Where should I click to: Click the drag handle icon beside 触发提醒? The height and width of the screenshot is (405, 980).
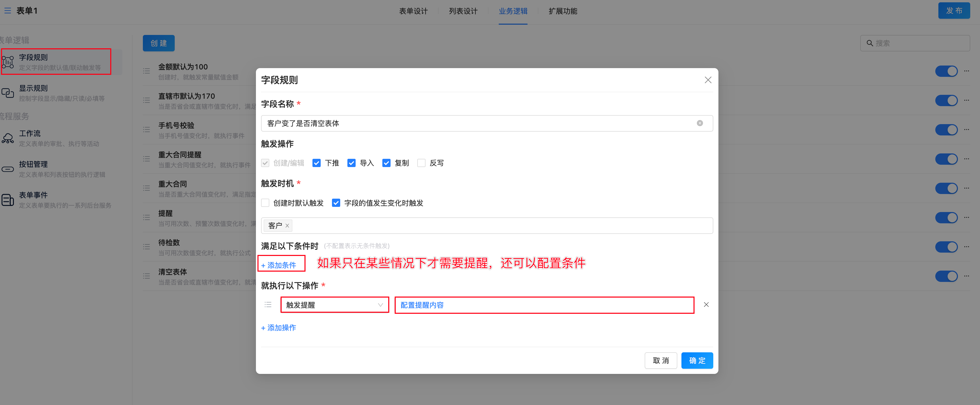(268, 305)
